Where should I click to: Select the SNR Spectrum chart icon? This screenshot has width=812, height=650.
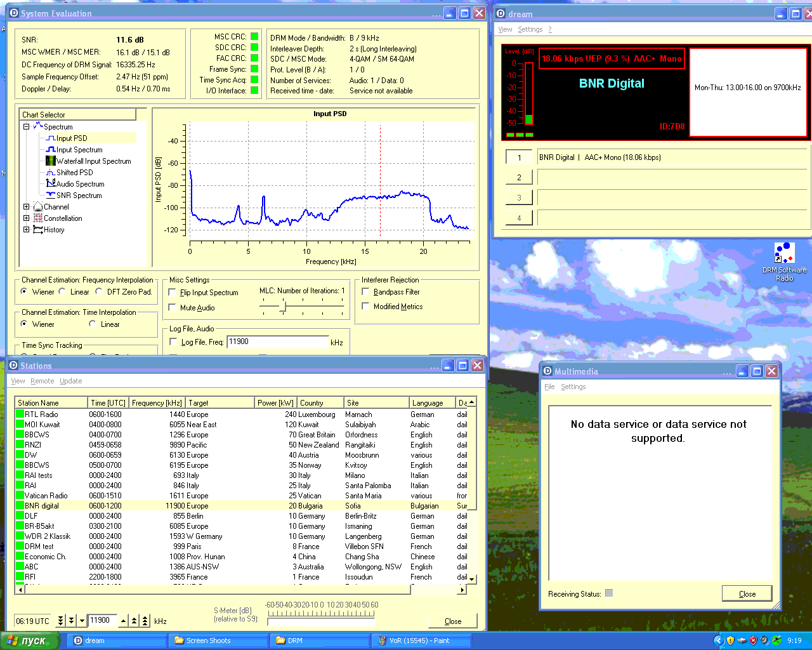click(51, 196)
